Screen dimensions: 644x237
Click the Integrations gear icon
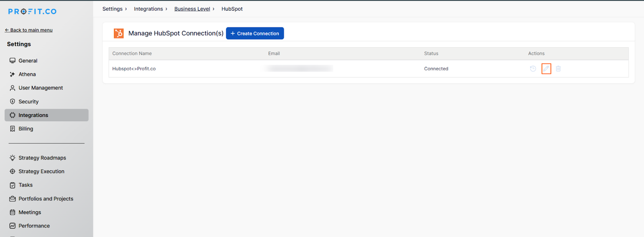[x=12, y=115]
